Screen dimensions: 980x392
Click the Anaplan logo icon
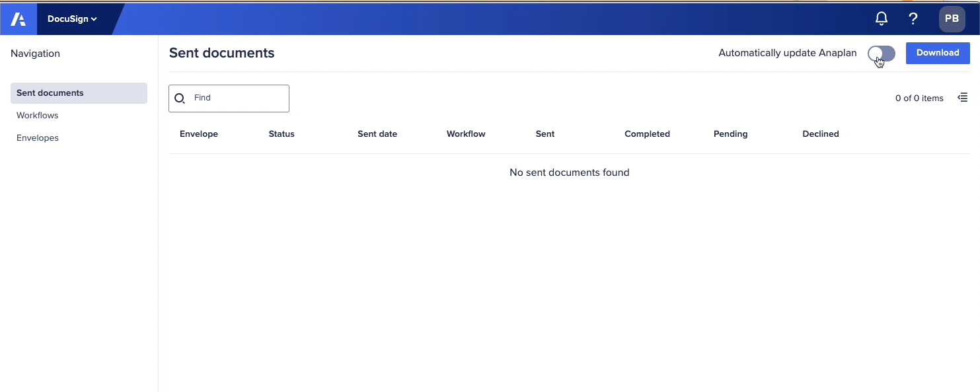coord(18,19)
